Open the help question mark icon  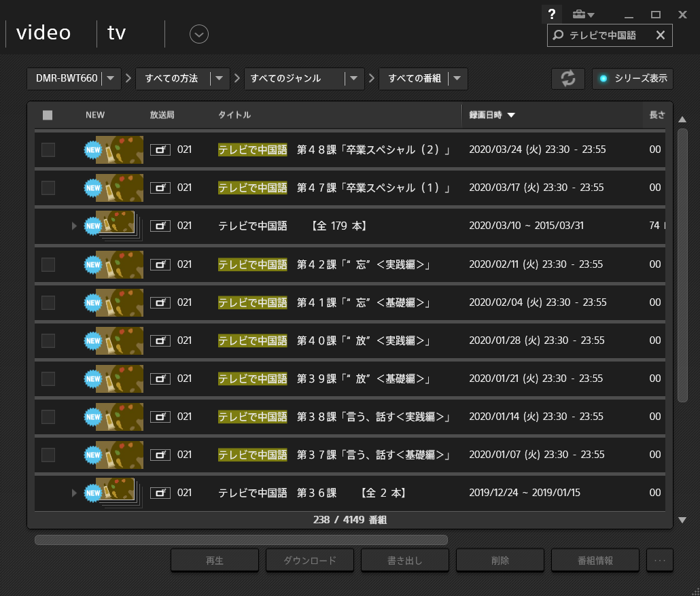(552, 14)
